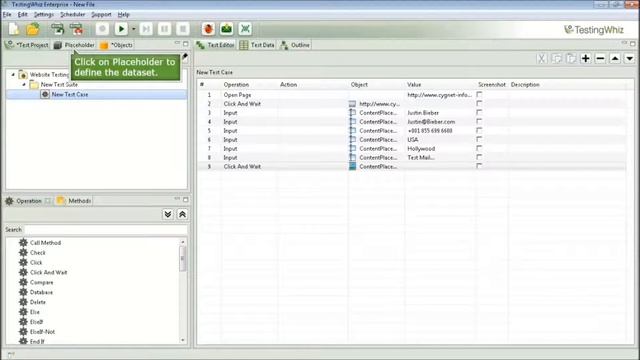The image size is (640, 360).
Task: Click the operation Search input field
Action: 106,230
